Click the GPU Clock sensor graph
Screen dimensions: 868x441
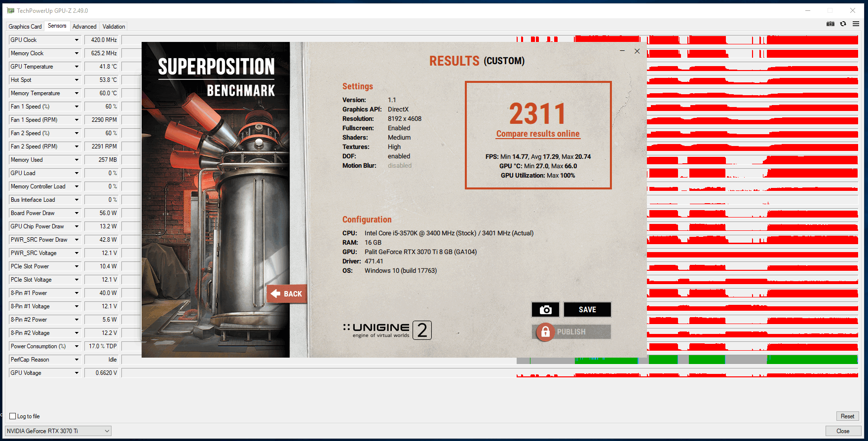[x=490, y=40]
